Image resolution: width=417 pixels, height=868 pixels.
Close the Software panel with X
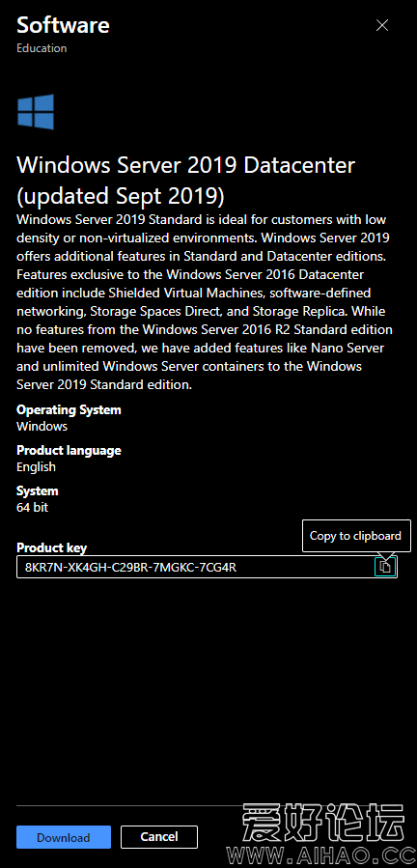pyautogui.click(x=382, y=25)
